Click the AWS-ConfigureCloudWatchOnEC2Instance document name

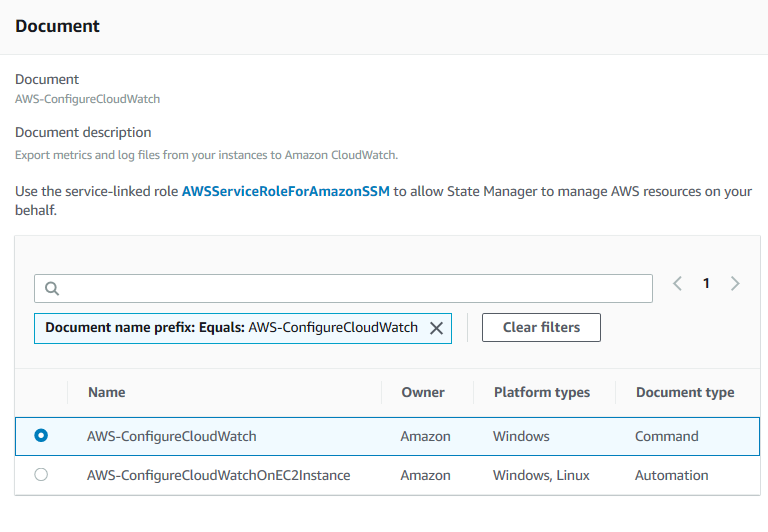point(218,475)
